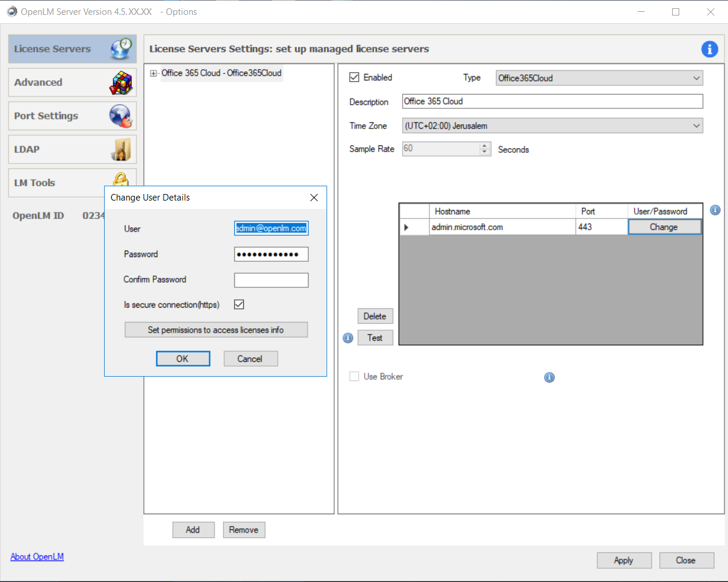Toggle Is secure connection(https) checkbox
Image resolution: width=728 pixels, height=582 pixels.
point(239,305)
